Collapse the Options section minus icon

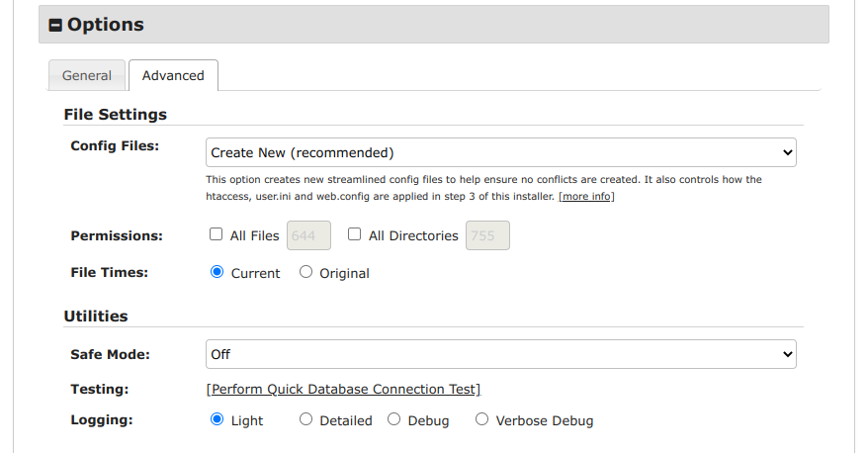click(x=55, y=25)
